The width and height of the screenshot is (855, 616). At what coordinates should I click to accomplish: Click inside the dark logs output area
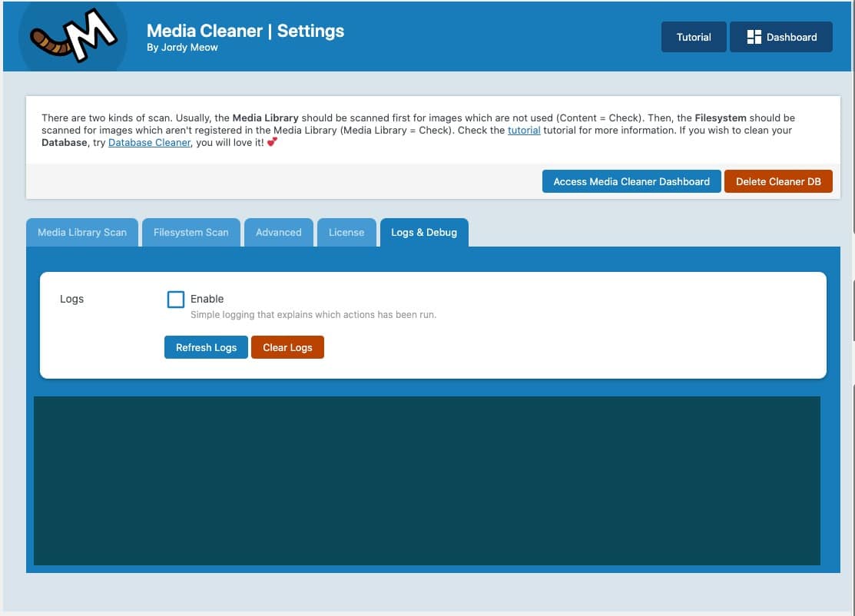tap(427, 481)
